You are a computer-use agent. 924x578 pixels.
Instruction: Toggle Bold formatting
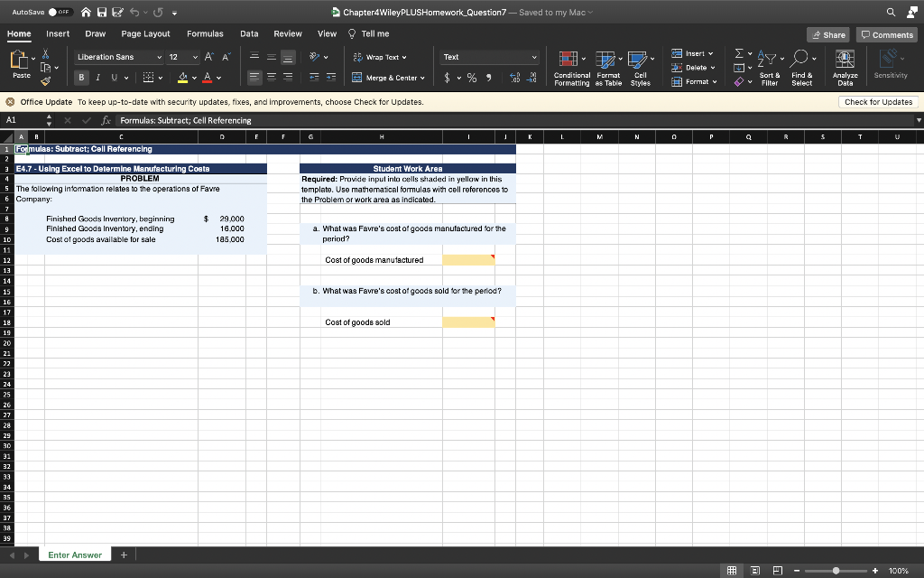[81, 78]
